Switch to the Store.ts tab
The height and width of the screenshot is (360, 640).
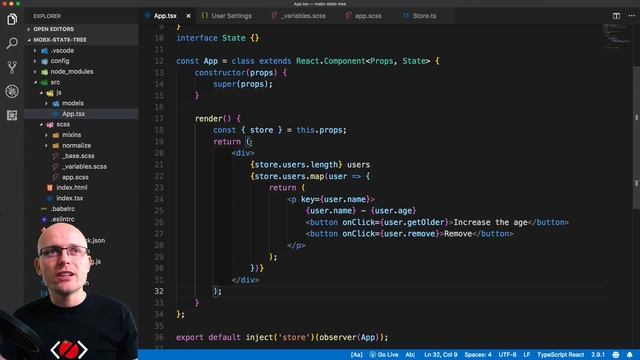pyautogui.click(x=420, y=16)
